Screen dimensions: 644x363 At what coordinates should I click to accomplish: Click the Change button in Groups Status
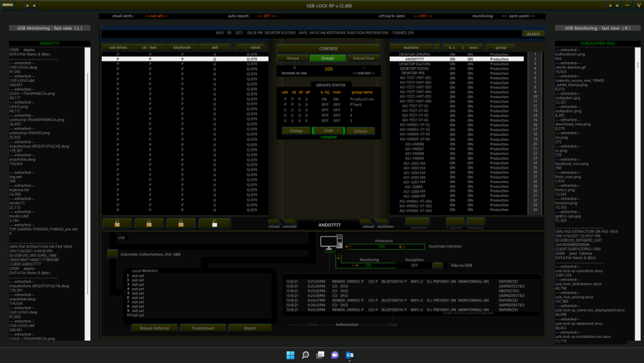pos(296,131)
